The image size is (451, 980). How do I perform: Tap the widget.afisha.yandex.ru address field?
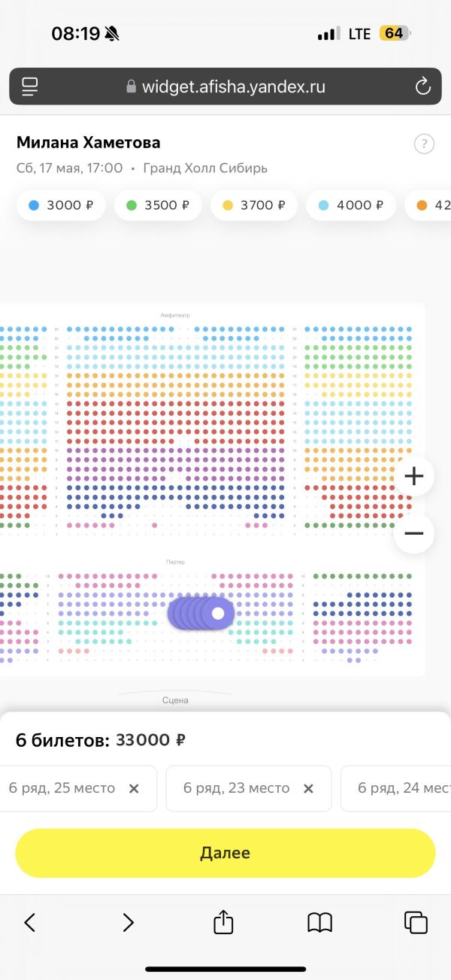[225, 86]
